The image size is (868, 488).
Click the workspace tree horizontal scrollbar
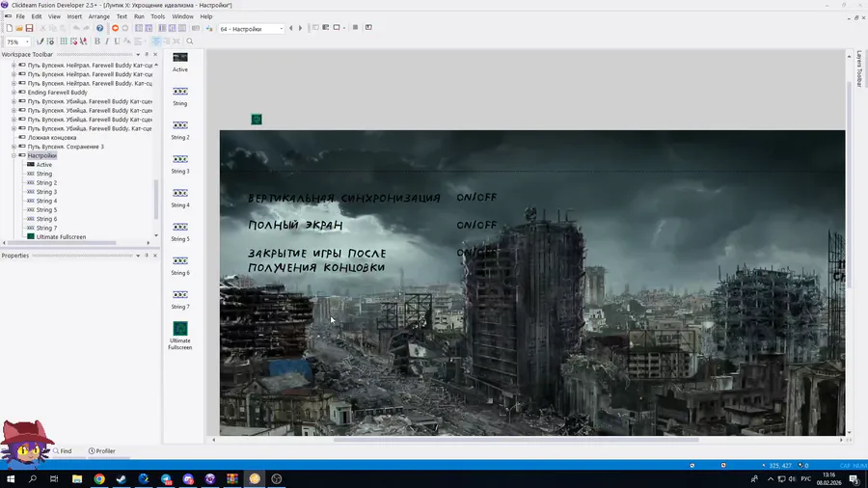(x=61, y=242)
